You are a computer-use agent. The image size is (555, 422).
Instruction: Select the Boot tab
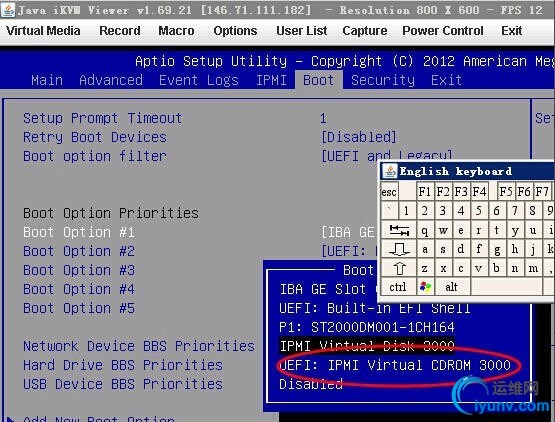click(319, 80)
